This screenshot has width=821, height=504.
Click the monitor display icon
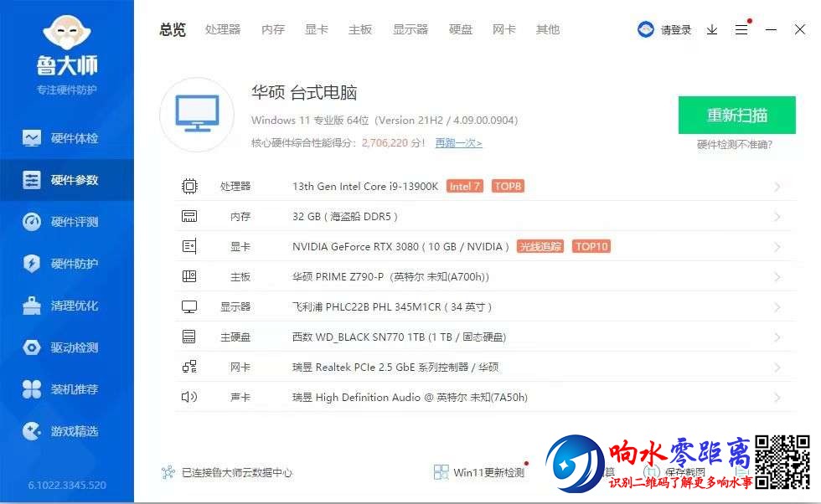[x=189, y=306]
